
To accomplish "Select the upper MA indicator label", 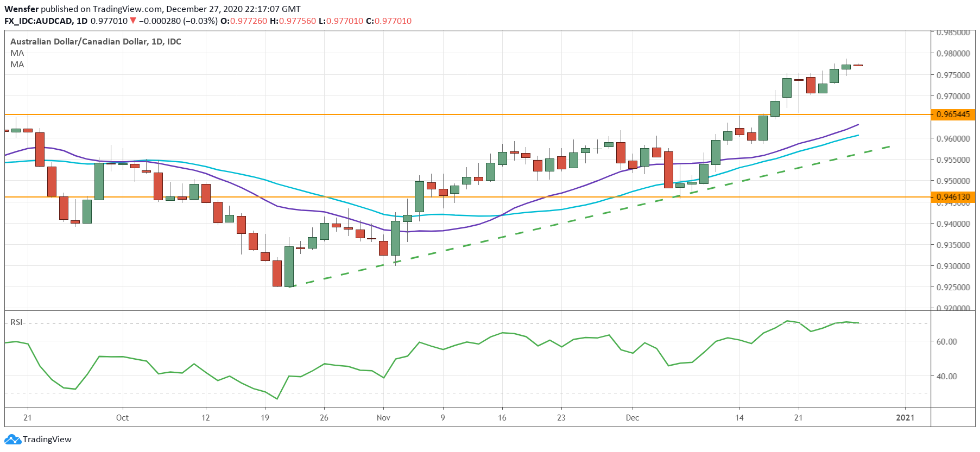I will [x=17, y=53].
